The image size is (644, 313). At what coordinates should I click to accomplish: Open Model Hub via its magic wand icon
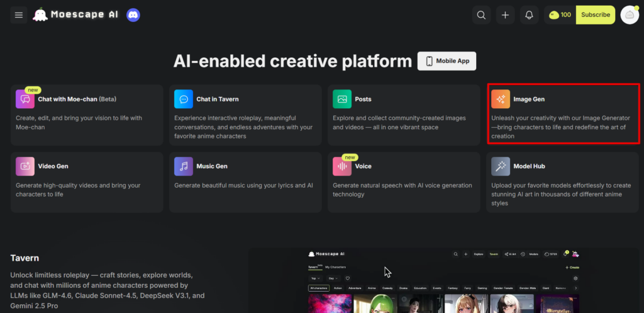pyautogui.click(x=501, y=166)
